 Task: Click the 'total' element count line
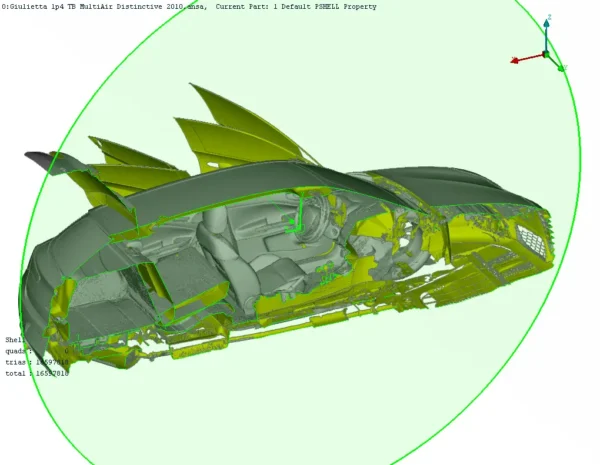tap(37, 373)
